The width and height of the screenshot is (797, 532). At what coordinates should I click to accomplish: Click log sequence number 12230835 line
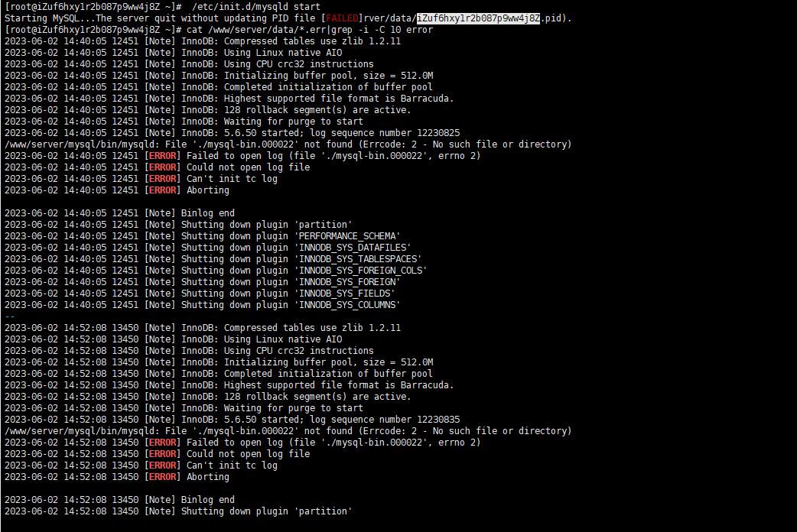(233, 420)
